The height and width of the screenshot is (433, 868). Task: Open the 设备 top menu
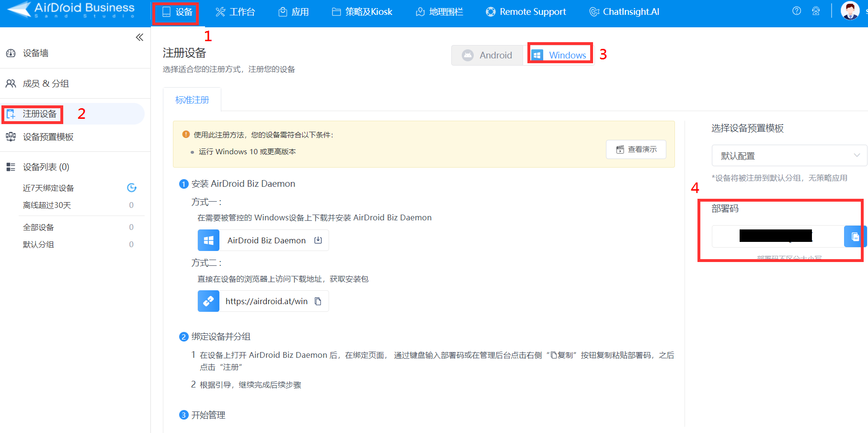[x=177, y=12]
